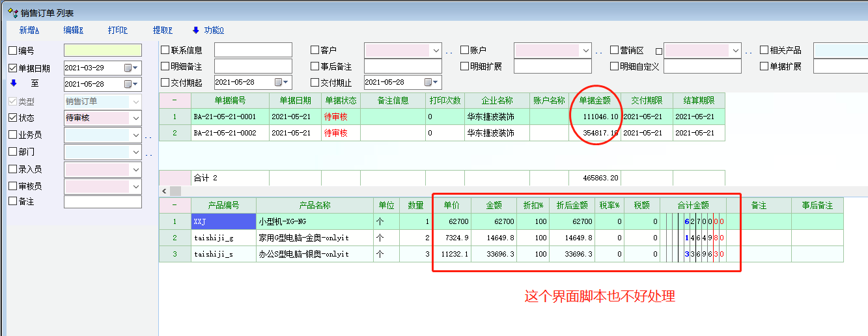The height and width of the screenshot is (336, 868).
Task: Click left arrow of horizontal scrollbar
Action: (163, 191)
